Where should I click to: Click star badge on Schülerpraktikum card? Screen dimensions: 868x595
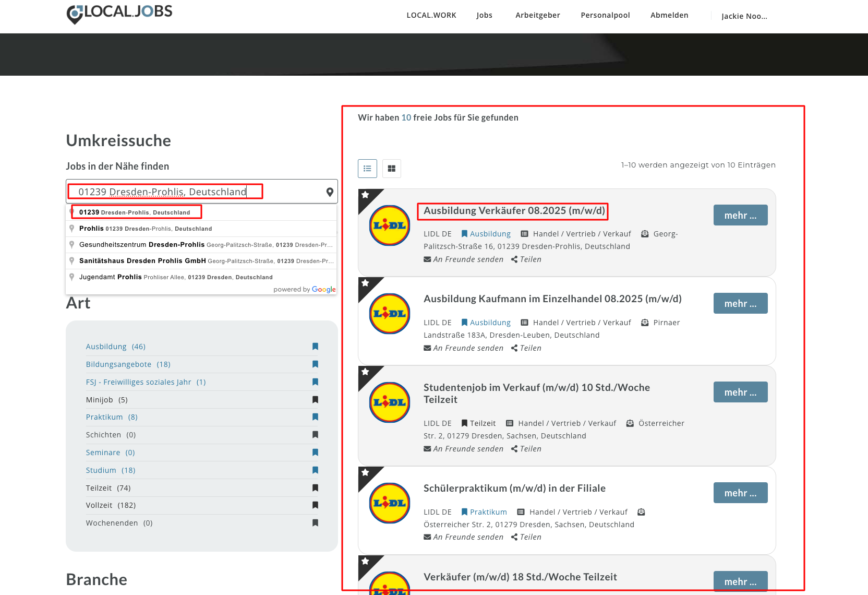(x=365, y=473)
